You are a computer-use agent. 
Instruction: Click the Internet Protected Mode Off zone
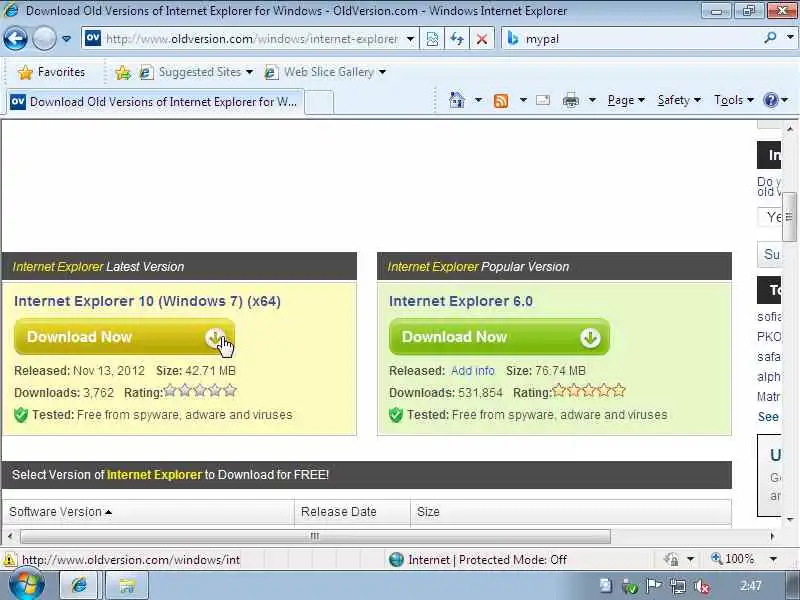pos(478,560)
